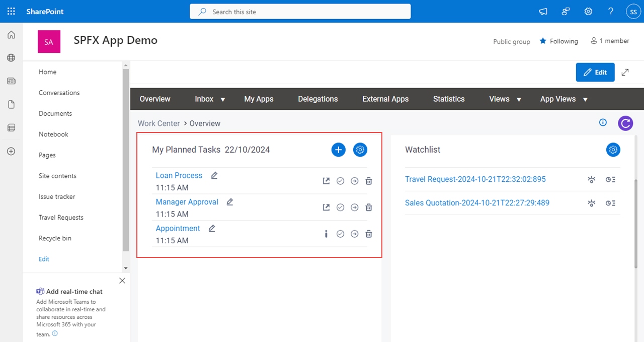Viewport: 644px width, 342px height.
Task: Mark the Loan Process task complete
Action: (340, 181)
